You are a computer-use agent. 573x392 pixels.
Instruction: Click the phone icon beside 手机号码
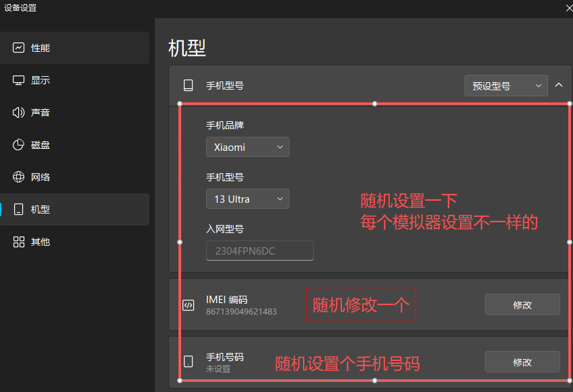[189, 362]
